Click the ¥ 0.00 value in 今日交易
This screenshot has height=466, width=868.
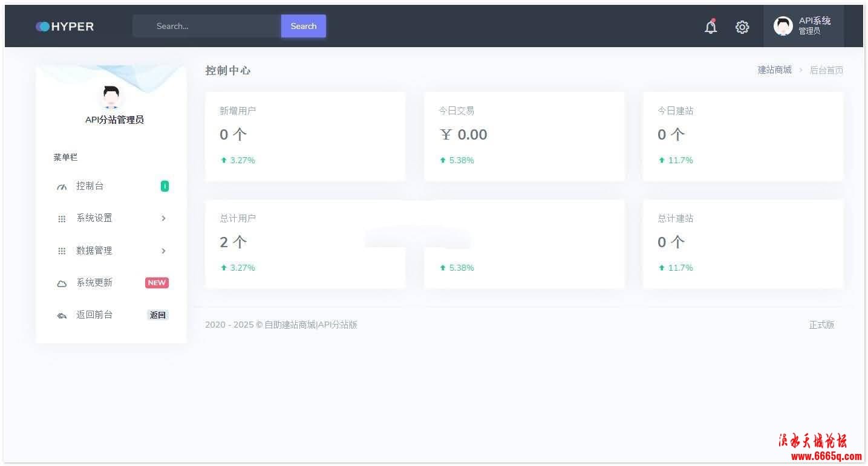(x=463, y=135)
